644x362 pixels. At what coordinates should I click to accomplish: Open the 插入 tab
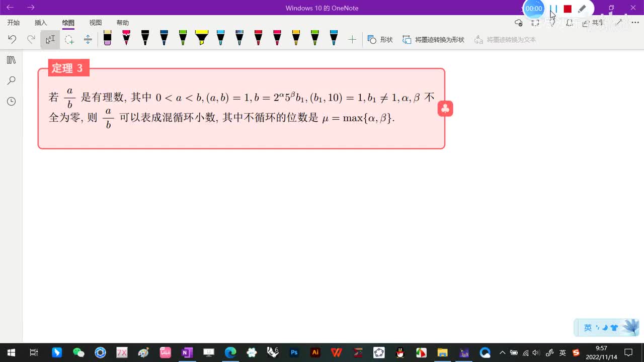click(41, 23)
